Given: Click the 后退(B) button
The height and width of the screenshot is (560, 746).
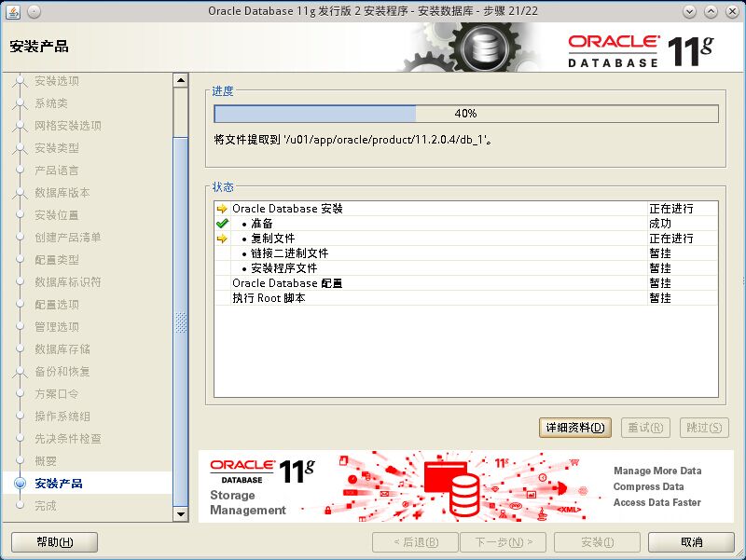Looking at the screenshot, I should pos(415,542).
